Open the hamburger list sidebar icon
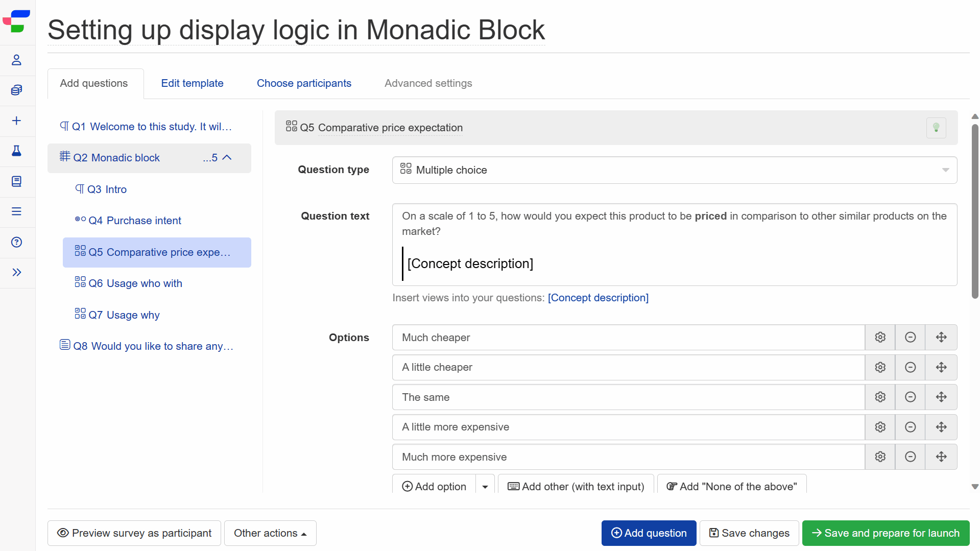Viewport: 980px width, 551px height. (16, 211)
